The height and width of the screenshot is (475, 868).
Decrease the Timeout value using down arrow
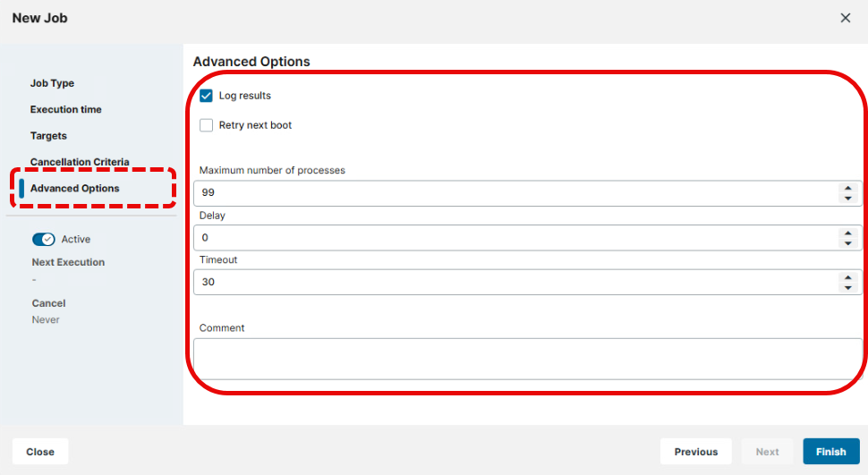847,287
